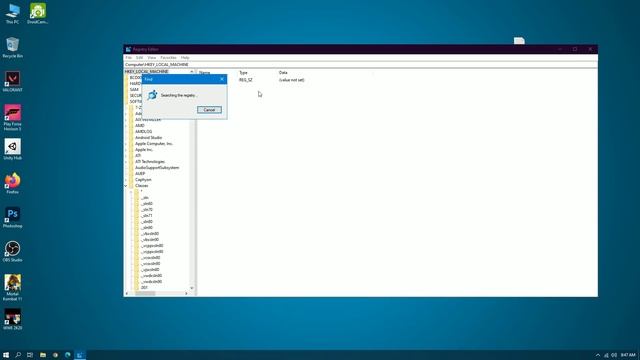
Task: Open This PC desktop icon
Action: 12,14
